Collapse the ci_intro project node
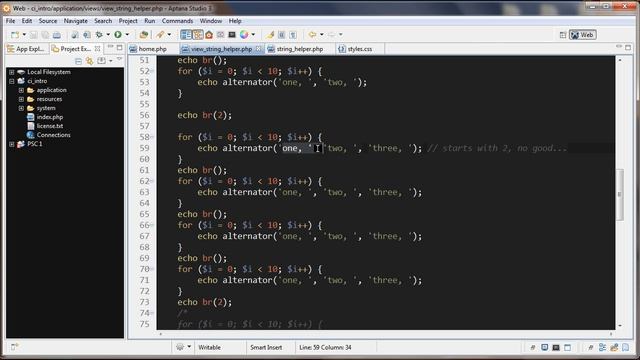 point(12,81)
